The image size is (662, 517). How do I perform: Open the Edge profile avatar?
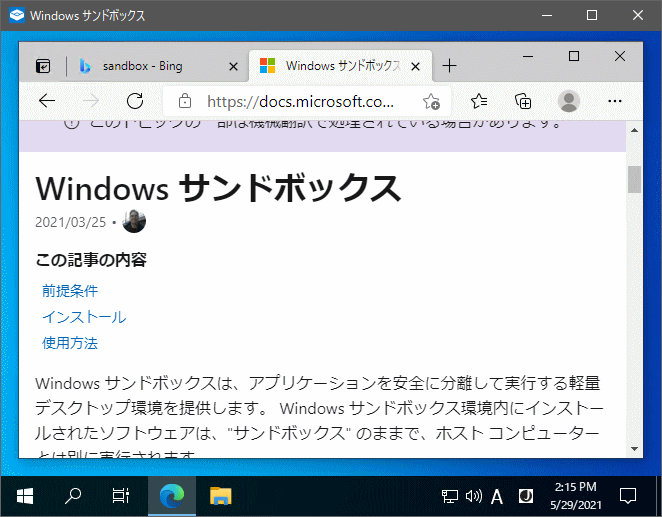point(569,101)
